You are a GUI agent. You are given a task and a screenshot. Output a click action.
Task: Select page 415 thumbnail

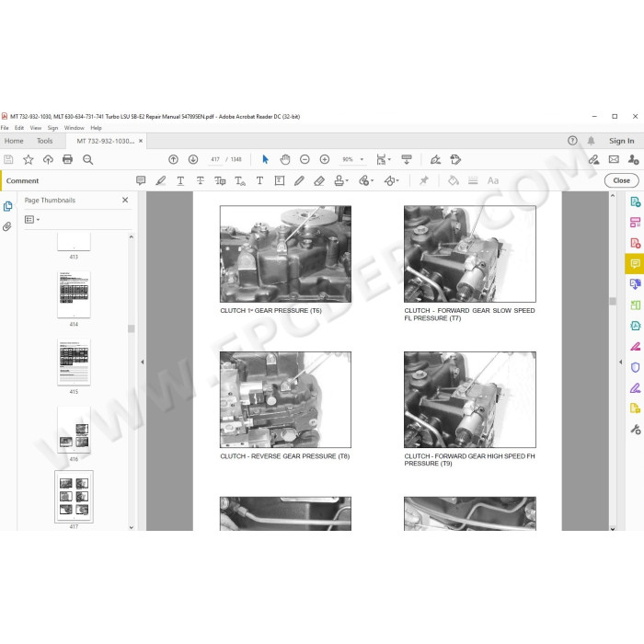pyautogui.click(x=74, y=362)
